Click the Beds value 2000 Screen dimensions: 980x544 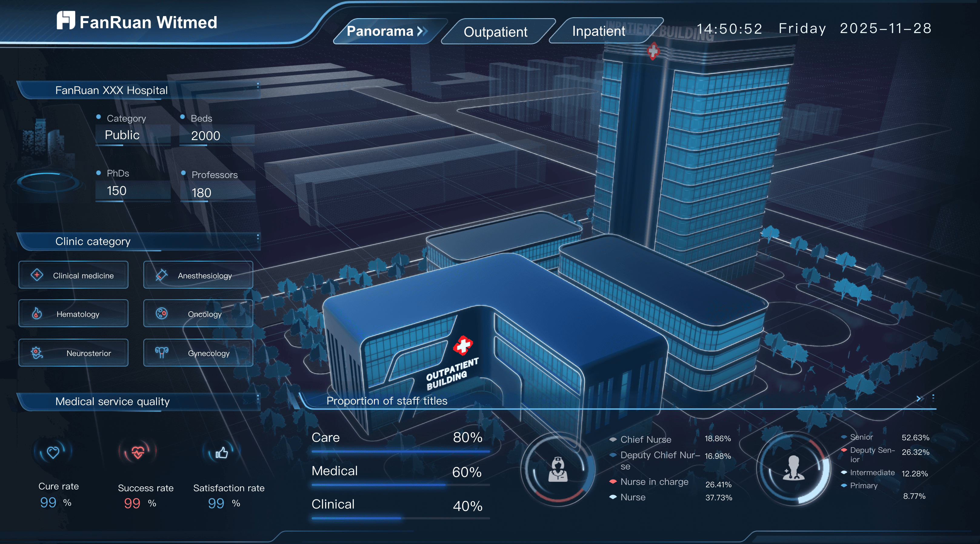tap(206, 136)
